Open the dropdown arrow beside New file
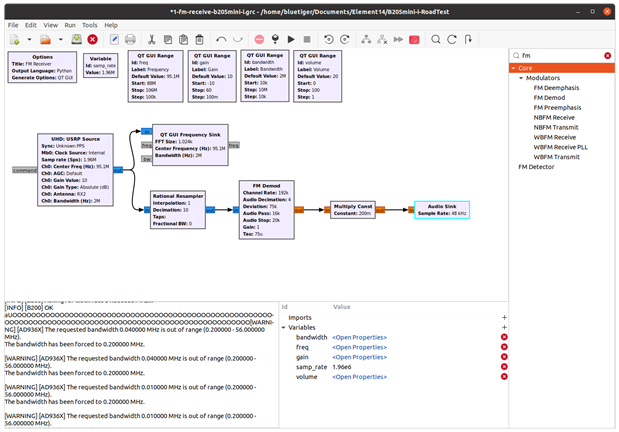619x432 pixels. coord(29,39)
